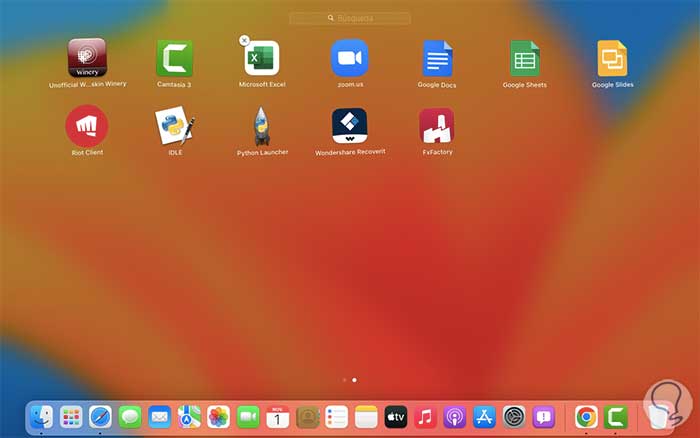Click the 'Google Docs' label text

click(x=437, y=85)
